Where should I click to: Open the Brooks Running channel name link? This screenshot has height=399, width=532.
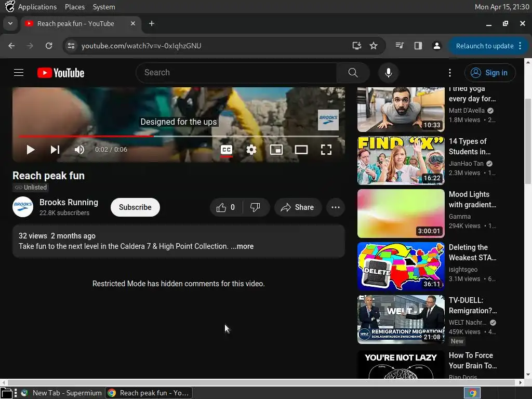point(69,202)
